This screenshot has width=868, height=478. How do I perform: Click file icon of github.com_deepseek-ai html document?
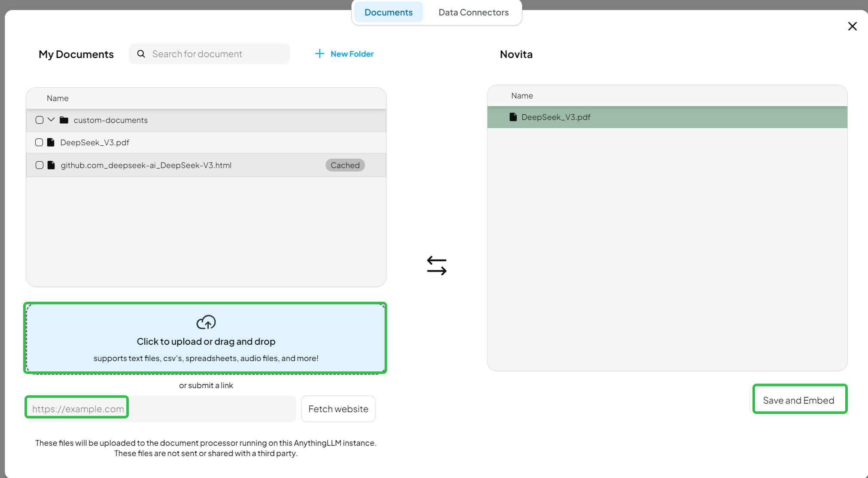[x=51, y=165]
